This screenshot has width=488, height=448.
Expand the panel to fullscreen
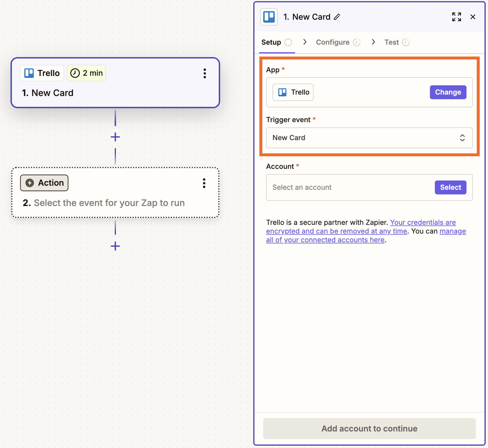[457, 17]
